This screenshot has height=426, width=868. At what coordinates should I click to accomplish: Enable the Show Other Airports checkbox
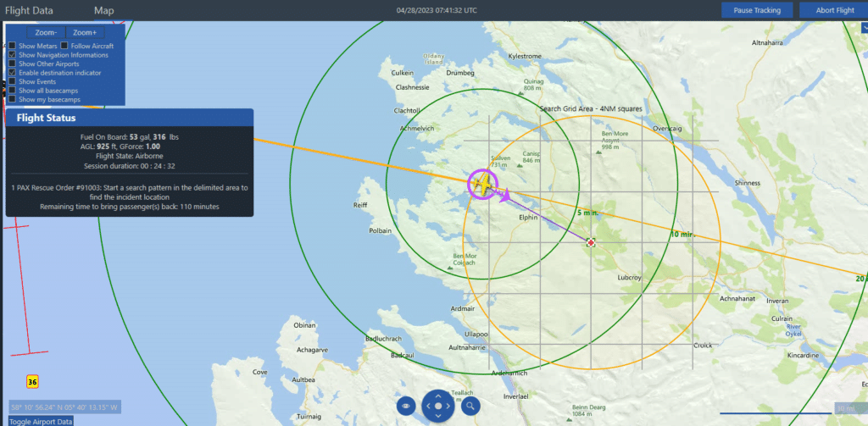pos(12,64)
